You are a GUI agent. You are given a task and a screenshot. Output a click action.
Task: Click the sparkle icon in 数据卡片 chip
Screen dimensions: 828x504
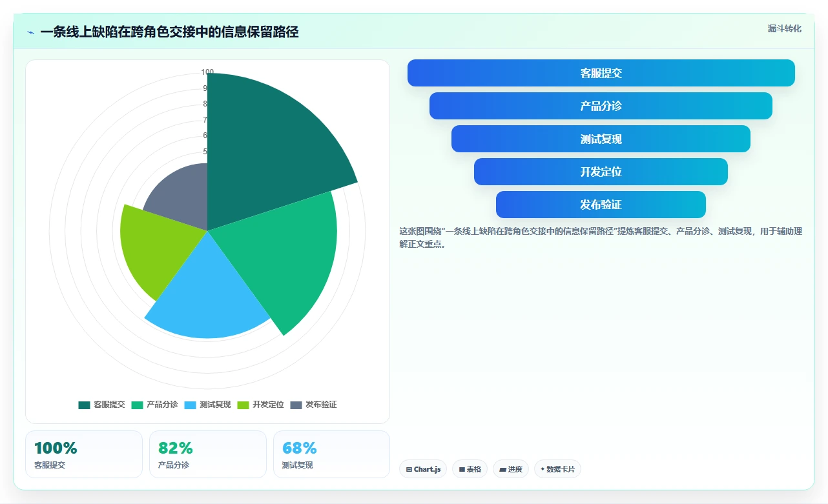[543, 469]
